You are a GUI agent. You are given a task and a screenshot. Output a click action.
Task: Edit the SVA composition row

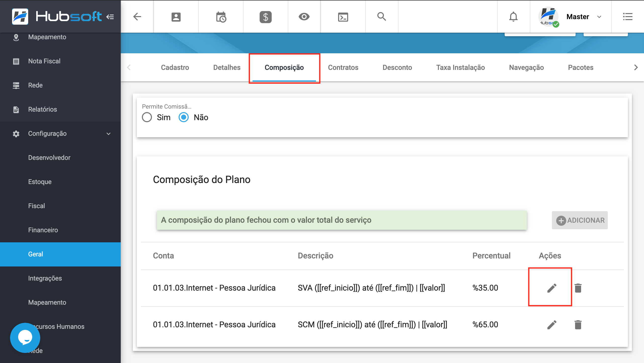click(552, 288)
